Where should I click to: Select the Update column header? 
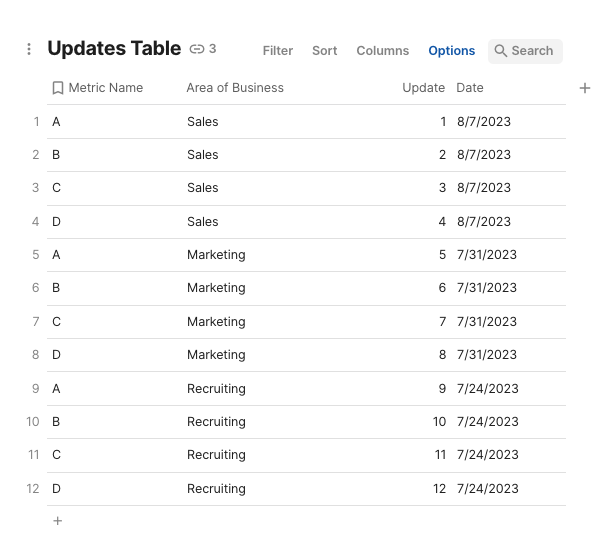423,88
